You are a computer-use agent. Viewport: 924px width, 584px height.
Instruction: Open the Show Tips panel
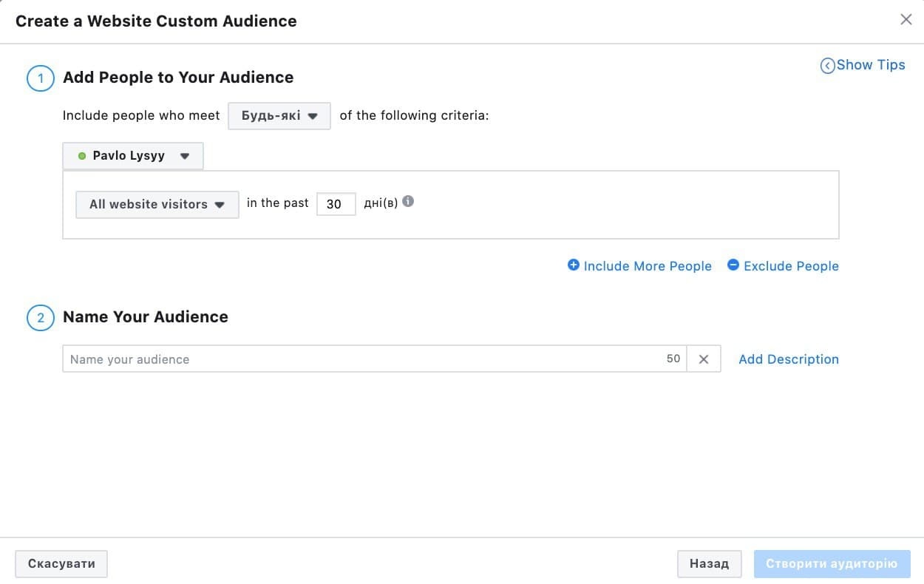coord(863,65)
